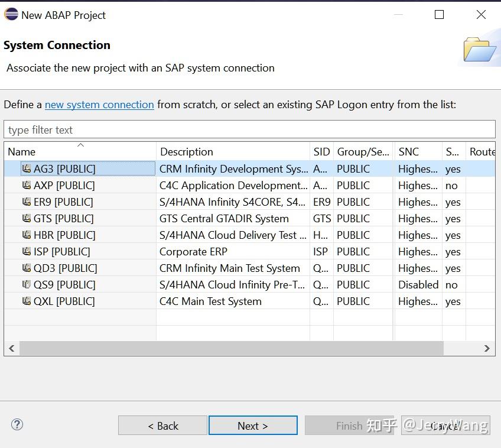
Task: Click the wizard folder graphic at top right
Action: (480, 50)
